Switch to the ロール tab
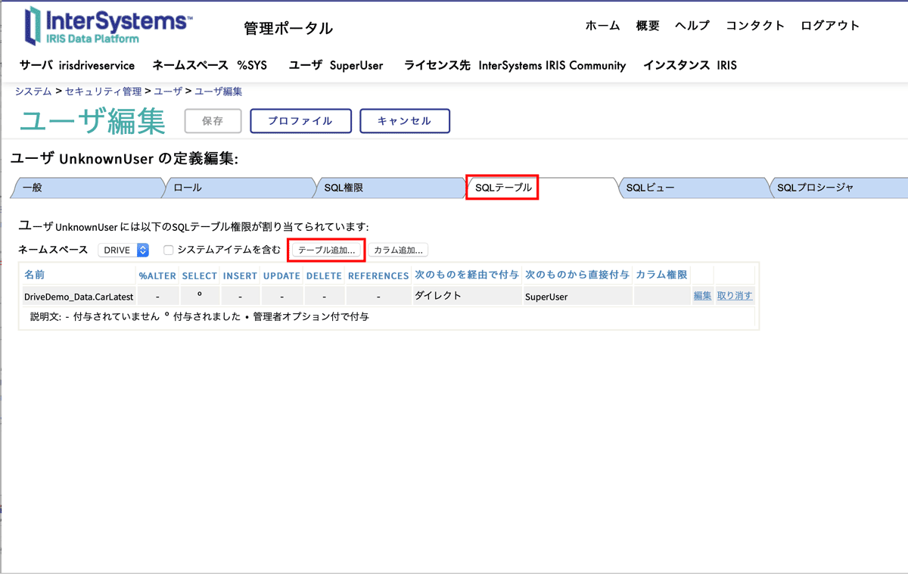Screen dimensions: 908x588 [x=238, y=188]
